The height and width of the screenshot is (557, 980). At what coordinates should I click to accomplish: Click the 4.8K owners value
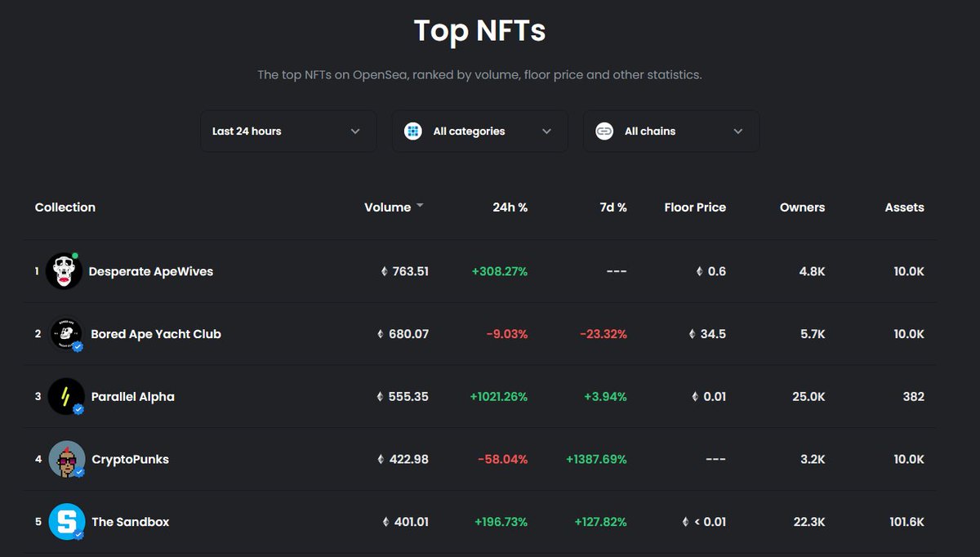click(x=812, y=271)
